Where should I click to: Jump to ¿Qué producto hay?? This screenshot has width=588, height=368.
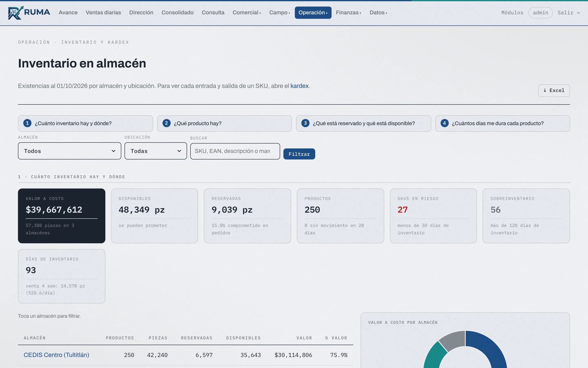[224, 123]
